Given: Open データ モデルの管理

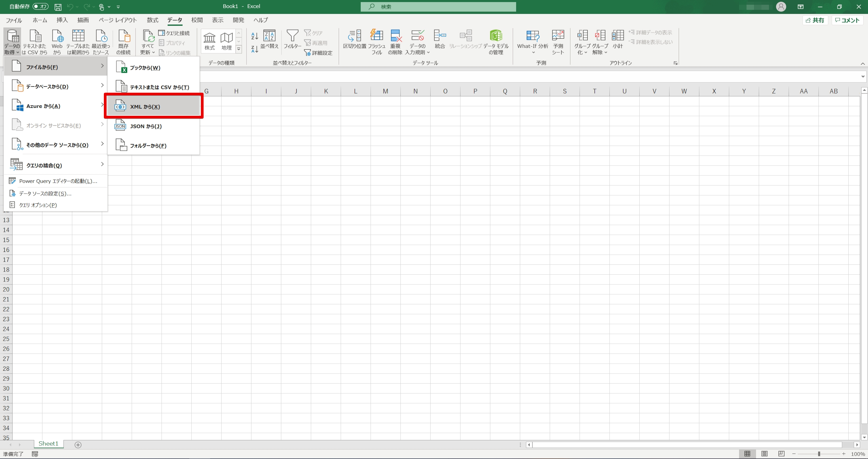Looking at the screenshot, I should click(496, 42).
